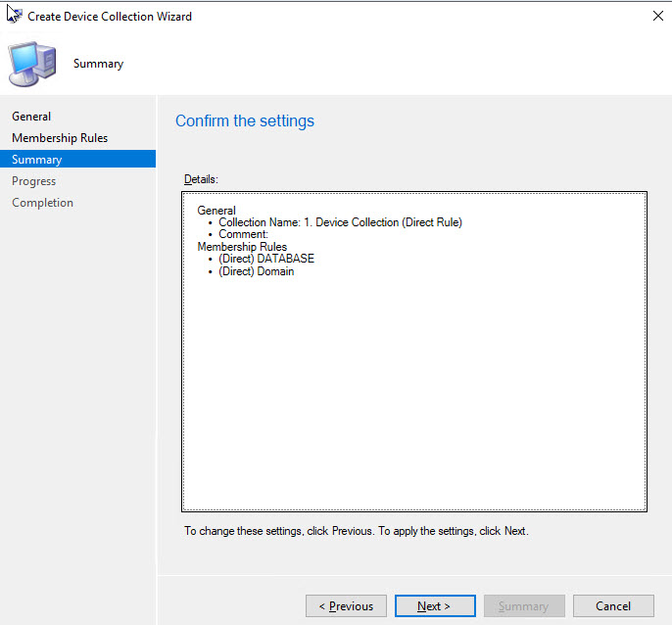Click the Confirm the settings heading
Screen dimensions: 672x625
(245, 121)
